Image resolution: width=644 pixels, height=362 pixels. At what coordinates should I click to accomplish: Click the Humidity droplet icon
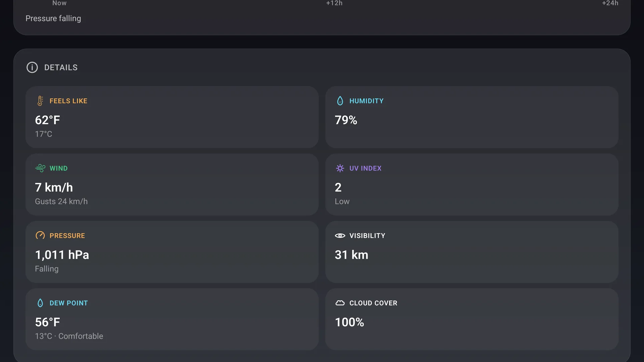pyautogui.click(x=340, y=101)
